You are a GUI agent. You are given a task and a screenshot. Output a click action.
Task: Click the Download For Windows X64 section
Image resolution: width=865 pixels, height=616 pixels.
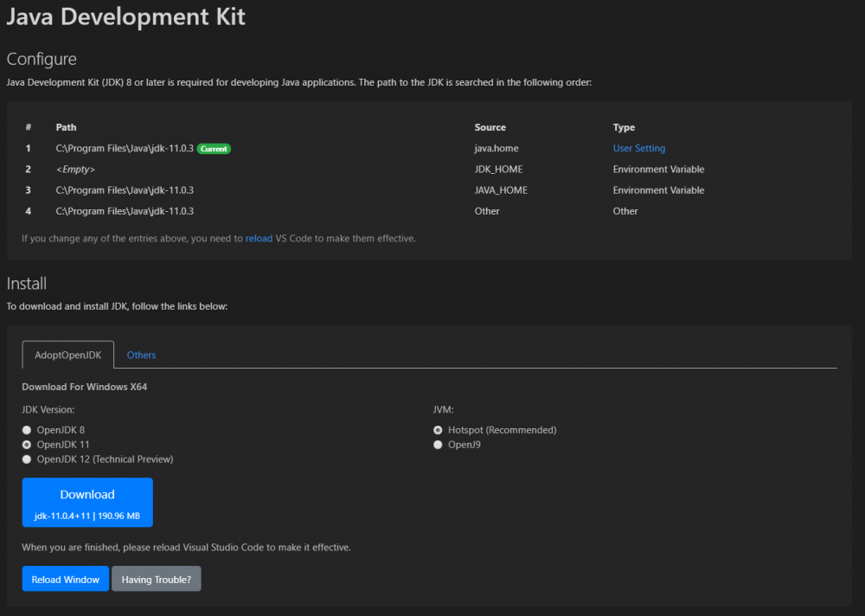[x=84, y=387]
